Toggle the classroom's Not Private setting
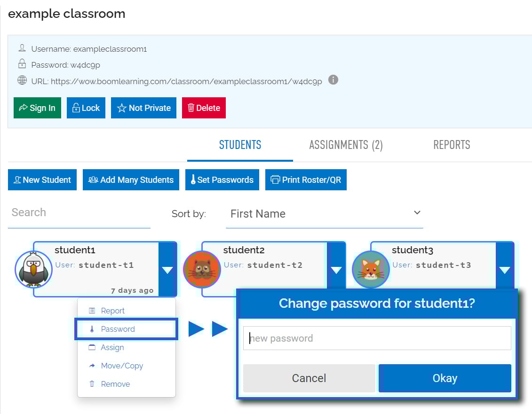Viewport: 532px width, 414px height. point(143,108)
